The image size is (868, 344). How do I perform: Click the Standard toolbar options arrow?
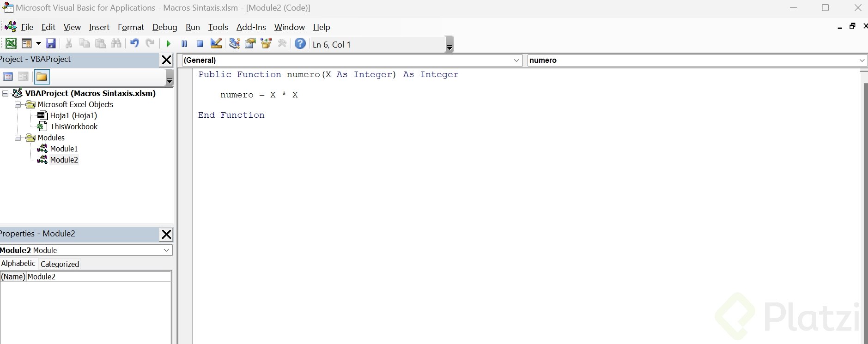[449, 44]
